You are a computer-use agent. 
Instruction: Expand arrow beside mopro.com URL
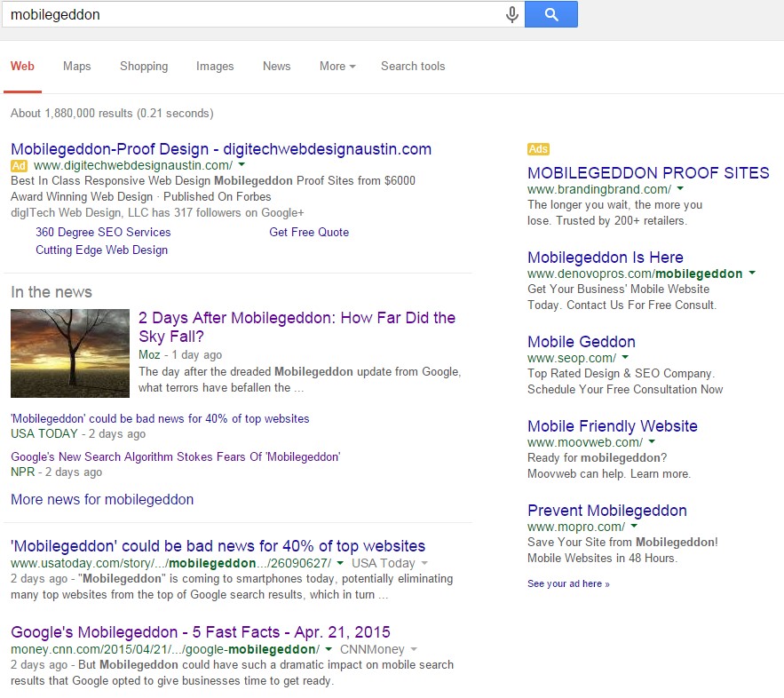pyautogui.click(x=634, y=526)
